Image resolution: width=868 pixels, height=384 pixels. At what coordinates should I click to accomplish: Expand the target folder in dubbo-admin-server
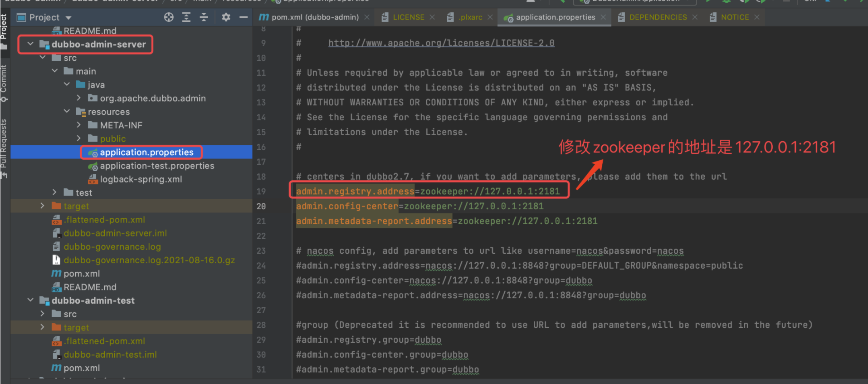coord(43,206)
